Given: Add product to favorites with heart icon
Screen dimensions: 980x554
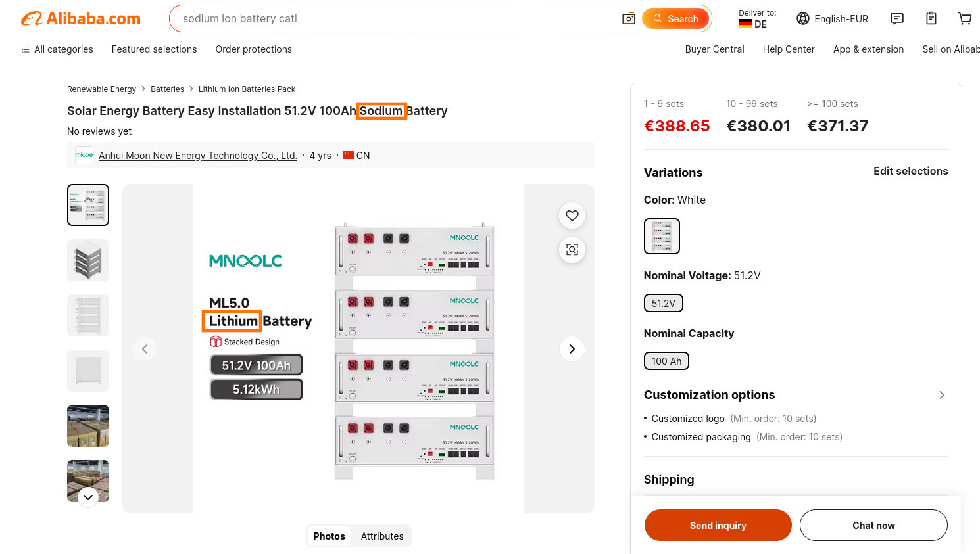Looking at the screenshot, I should pyautogui.click(x=572, y=216).
